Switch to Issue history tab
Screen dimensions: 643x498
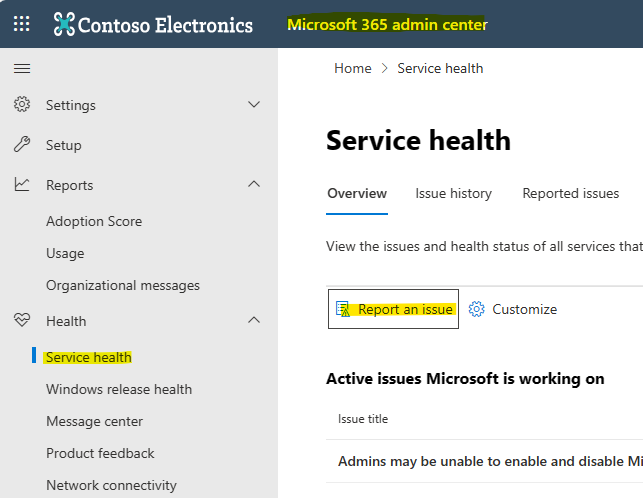point(454,193)
